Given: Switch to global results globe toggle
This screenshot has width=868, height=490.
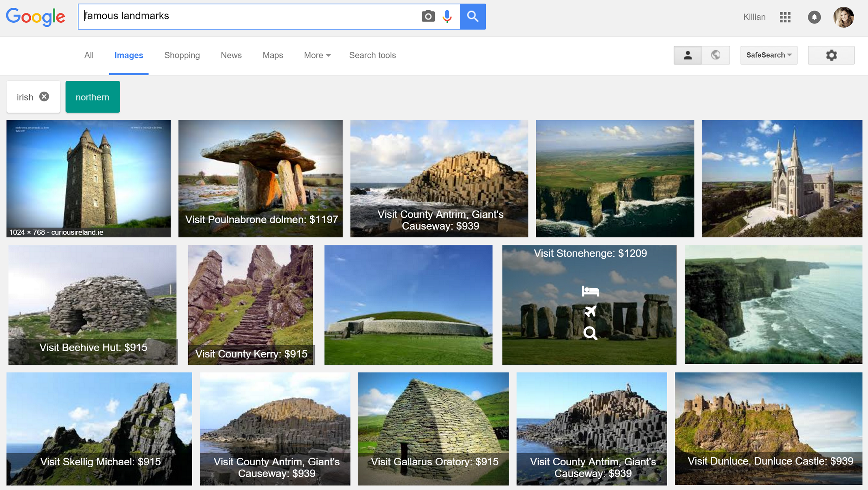Looking at the screenshot, I should [x=716, y=55].
